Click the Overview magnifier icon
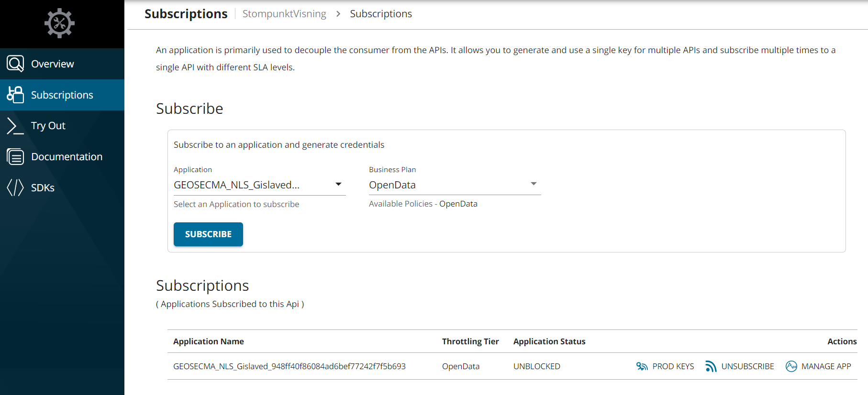Image resolution: width=868 pixels, height=395 pixels. (x=15, y=64)
